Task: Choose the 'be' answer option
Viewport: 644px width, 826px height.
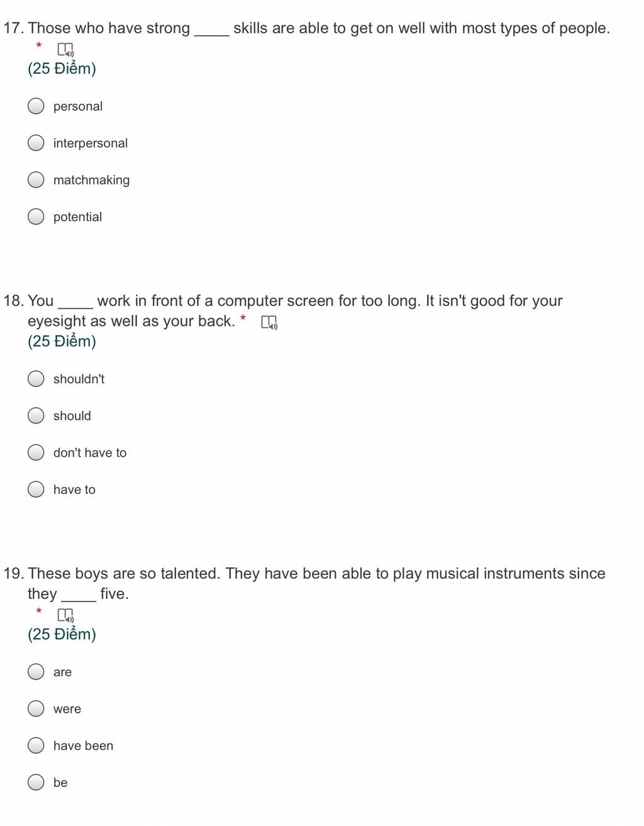Action: [x=36, y=783]
